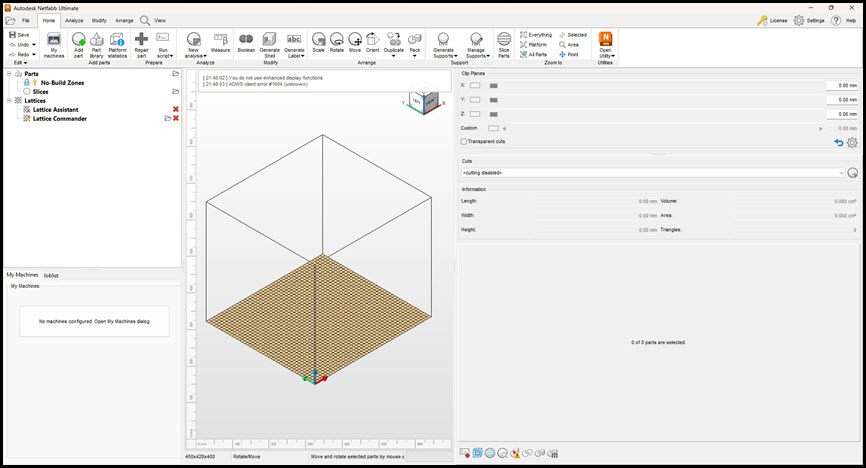The height and width of the screenshot is (468, 866).
Task: Toggle the X clip plane box
Action: pyautogui.click(x=475, y=86)
